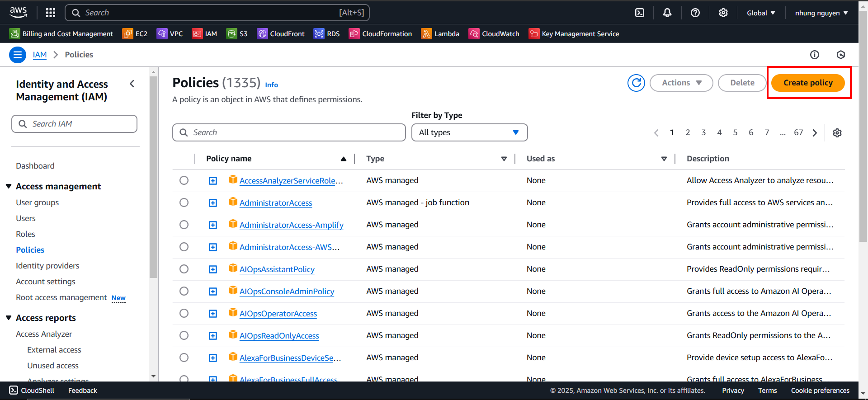Viewport: 868px width, 400px height.
Task: Open CloudFront service shortcut
Action: (x=281, y=34)
